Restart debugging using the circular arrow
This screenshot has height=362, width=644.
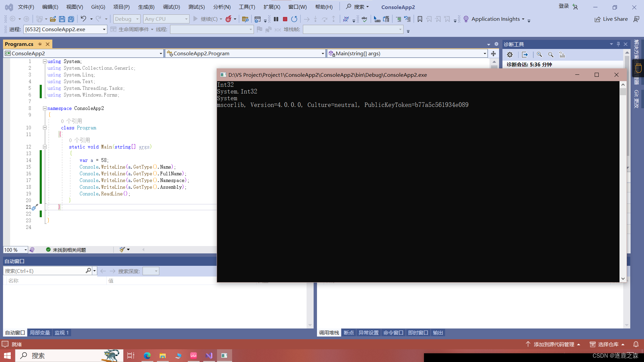[x=294, y=19]
